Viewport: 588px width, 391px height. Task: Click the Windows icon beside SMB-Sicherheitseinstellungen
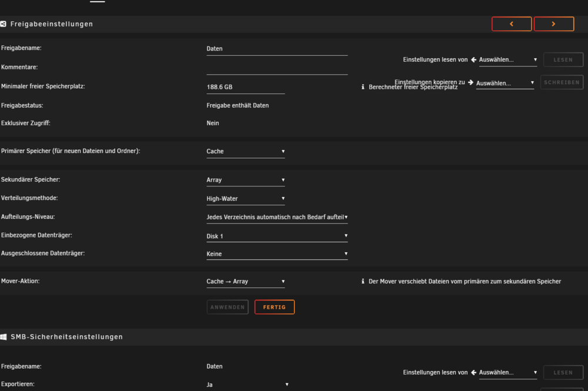click(4, 337)
